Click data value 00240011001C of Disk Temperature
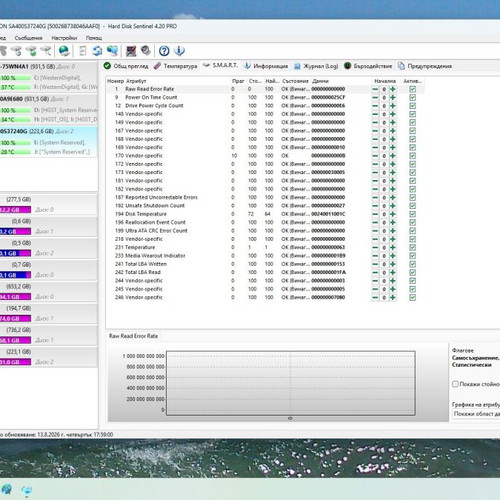The height and width of the screenshot is (500, 500). tap(328, 214)
